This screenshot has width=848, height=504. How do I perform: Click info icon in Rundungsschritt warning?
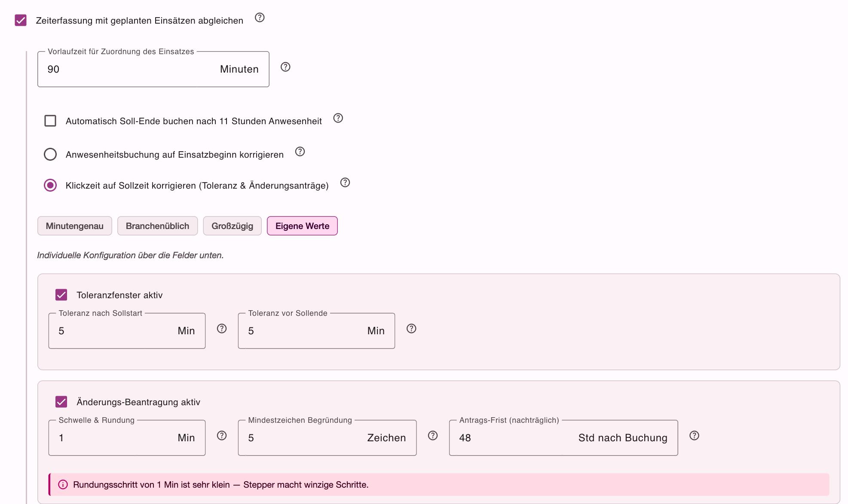63,485
